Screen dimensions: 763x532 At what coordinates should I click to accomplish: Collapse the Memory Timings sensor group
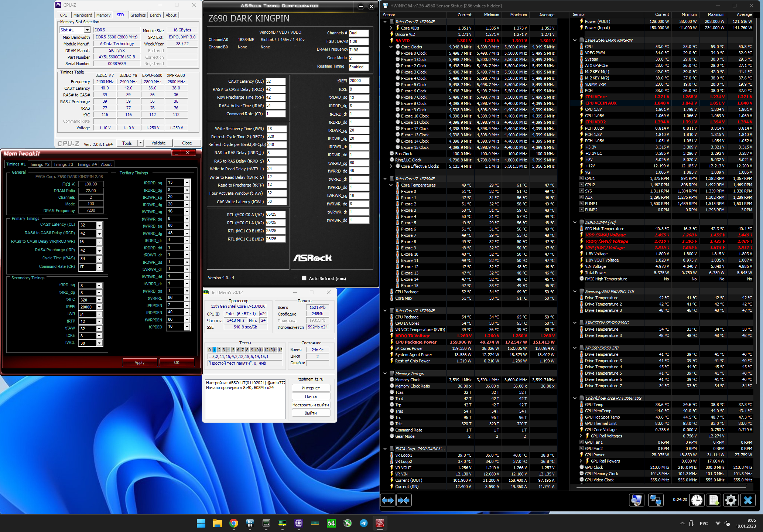point(385,374)
